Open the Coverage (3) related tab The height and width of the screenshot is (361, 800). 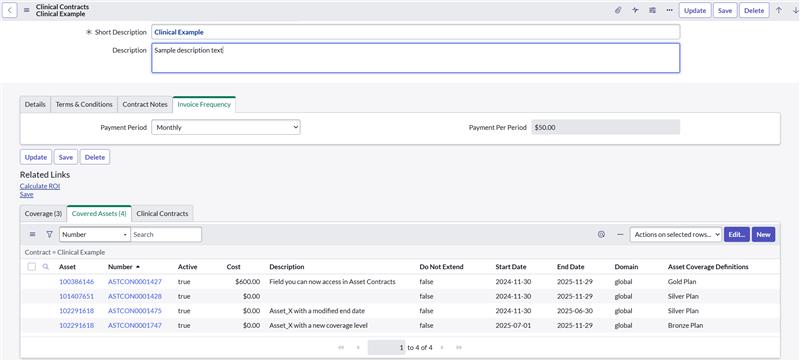(43, 214)
